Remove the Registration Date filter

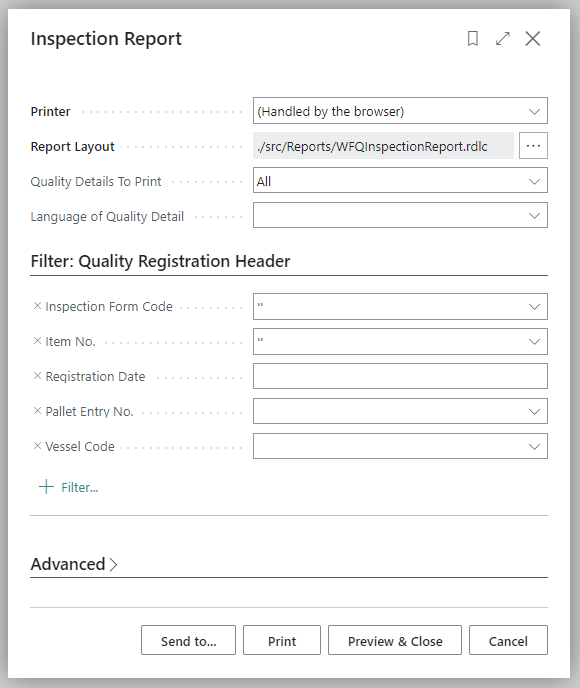[x=37, y=376]
